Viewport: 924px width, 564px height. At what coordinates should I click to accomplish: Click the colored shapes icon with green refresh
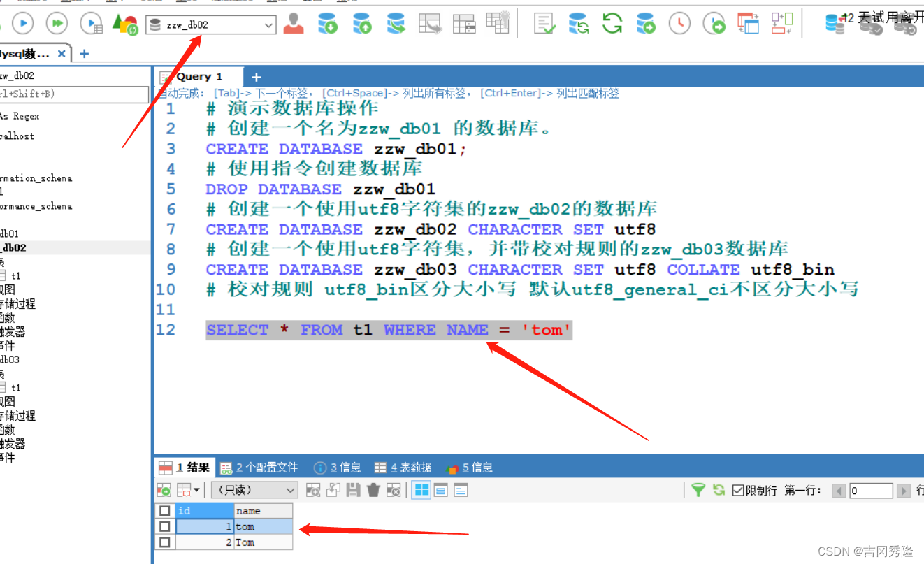pos(125,24)
